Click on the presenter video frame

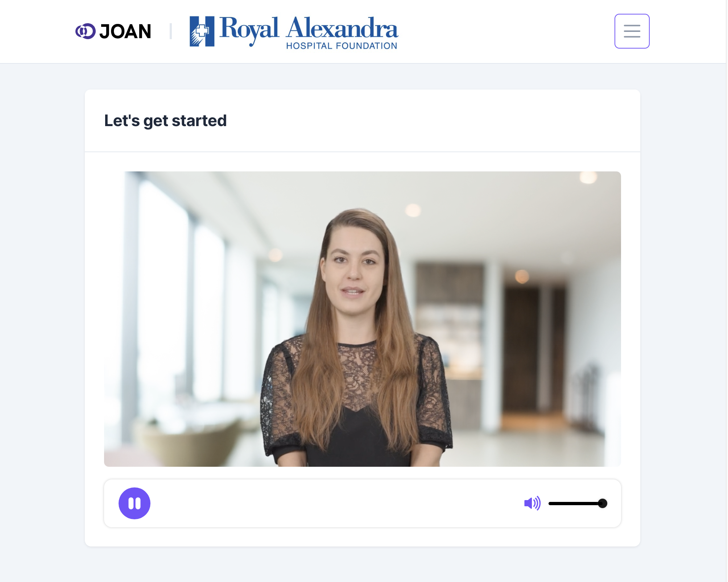362,319
